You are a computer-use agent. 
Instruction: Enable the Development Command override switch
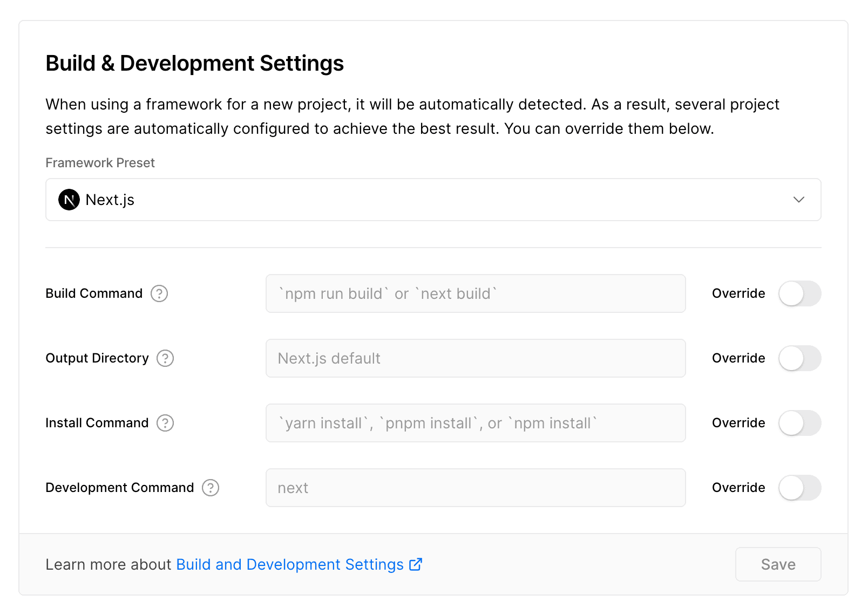pos(799,488)
